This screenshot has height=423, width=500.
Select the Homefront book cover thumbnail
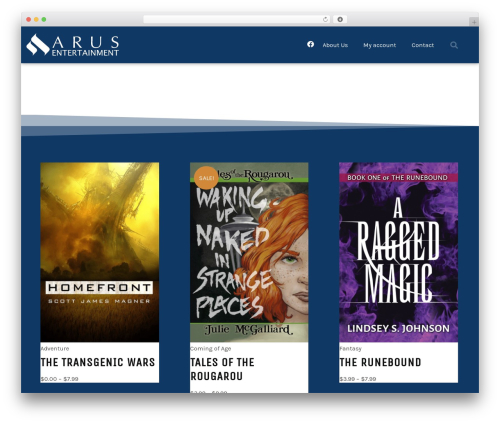coord(100,252)
